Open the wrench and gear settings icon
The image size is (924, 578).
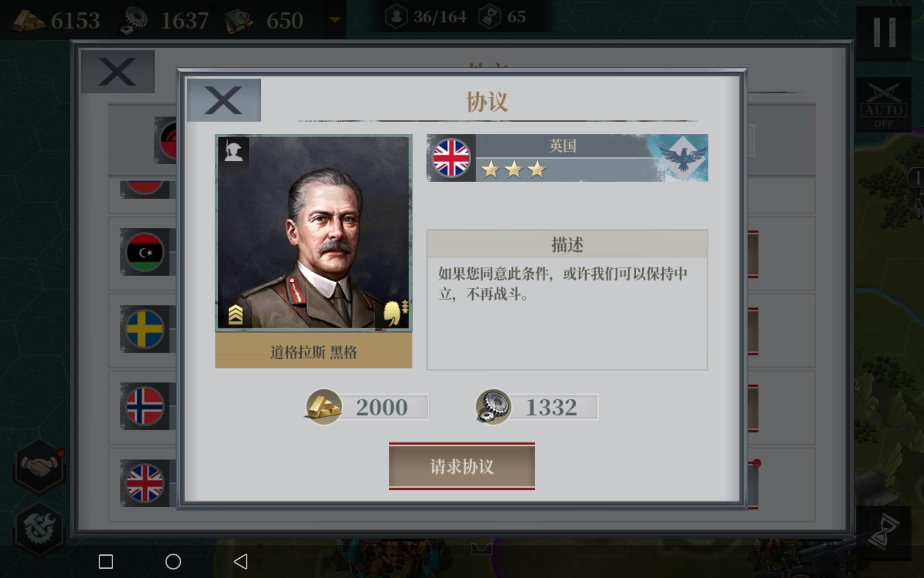(38, 528)
